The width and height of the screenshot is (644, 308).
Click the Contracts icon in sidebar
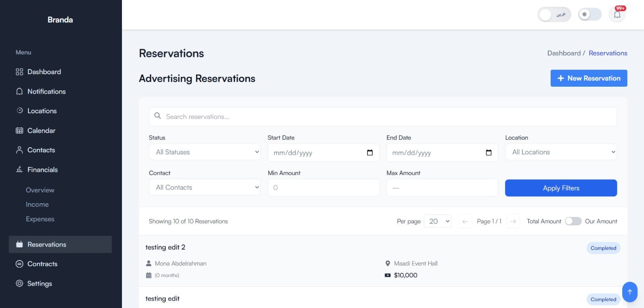tap(19, 264)
